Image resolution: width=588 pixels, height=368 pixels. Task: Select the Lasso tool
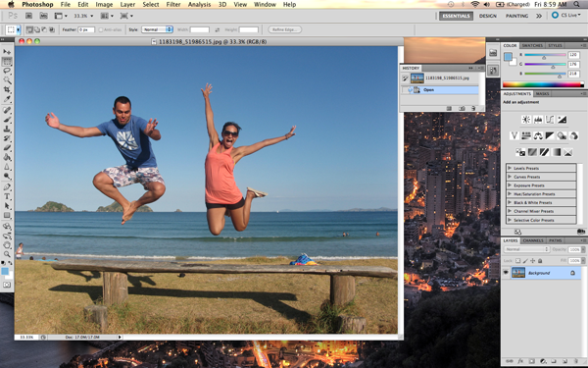tap(7, 71)
